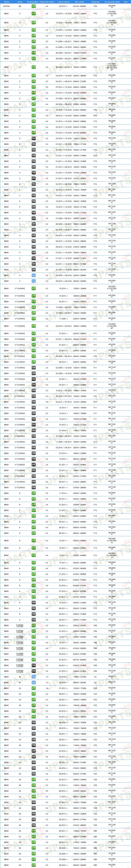Click hybrid Hy icon in i8 266kW / 362KM row
Image resolution: width=131 pixels, height=868 pixels.
coord(34,683)
